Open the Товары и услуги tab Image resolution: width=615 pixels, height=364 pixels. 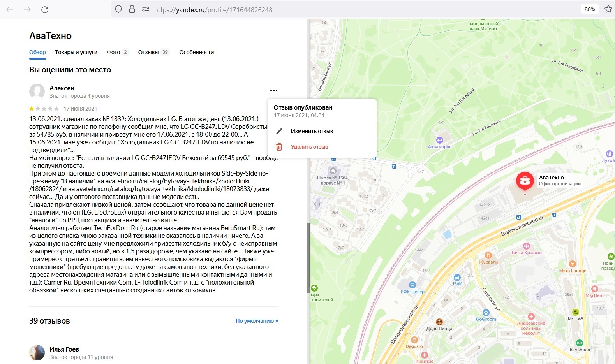click(x=76, y=52)
